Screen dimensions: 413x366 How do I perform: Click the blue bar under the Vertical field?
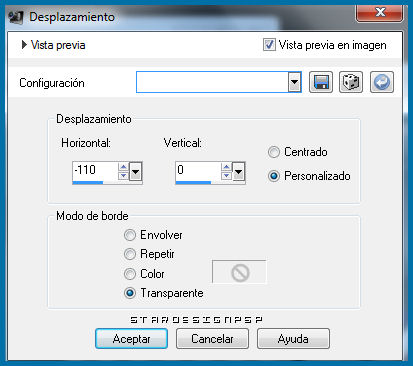[193, 183]
